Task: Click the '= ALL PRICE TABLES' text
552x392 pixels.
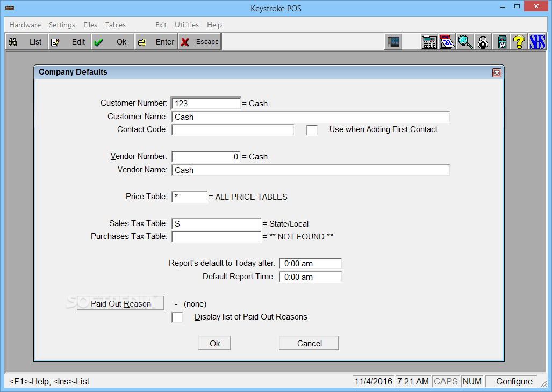Action: (248, 197)
